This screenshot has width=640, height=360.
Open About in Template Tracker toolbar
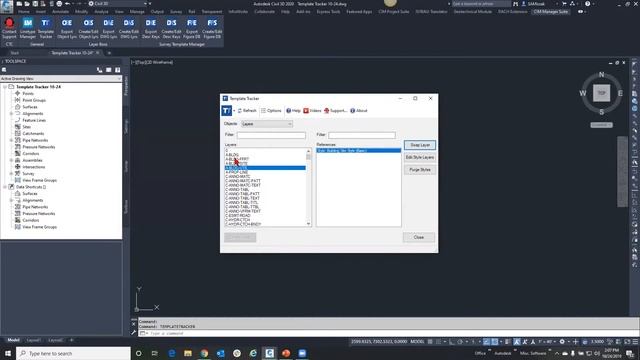coord(359,111)
